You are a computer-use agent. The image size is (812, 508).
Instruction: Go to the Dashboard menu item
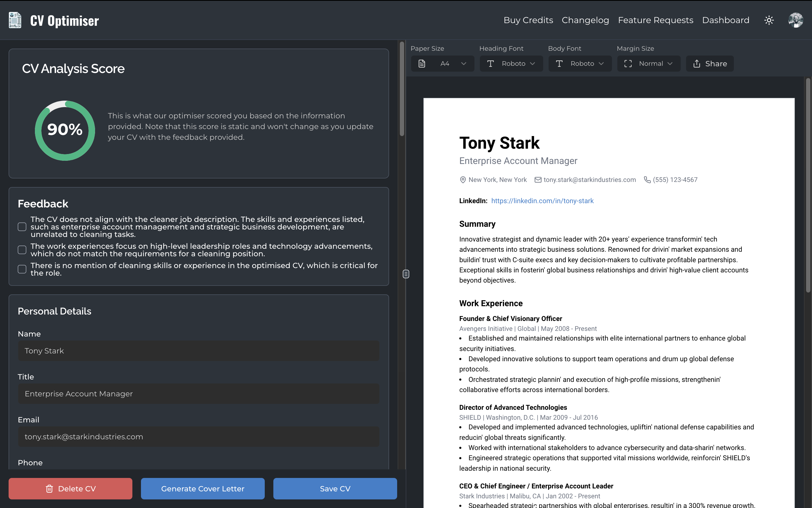(726, 20)
